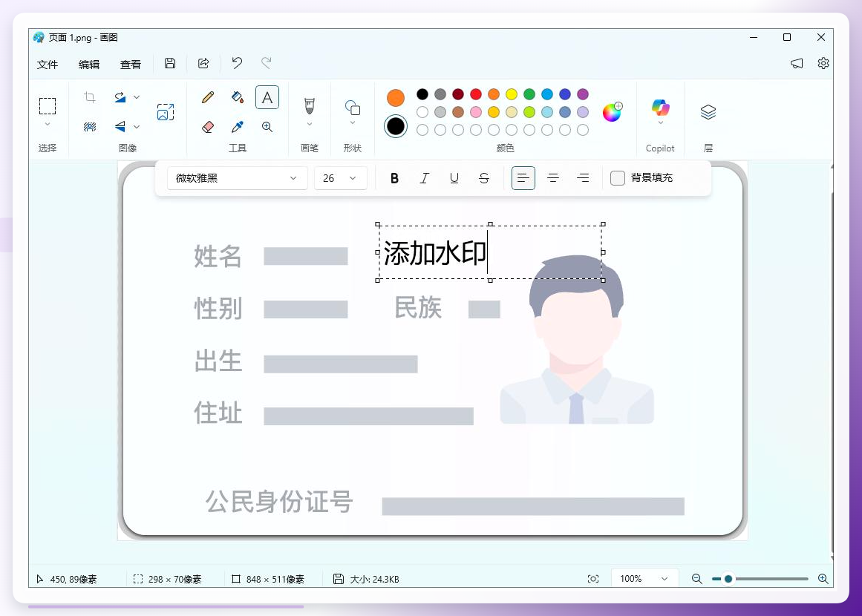
Task: Open the Brushes tool
Action: pos(310,105)
